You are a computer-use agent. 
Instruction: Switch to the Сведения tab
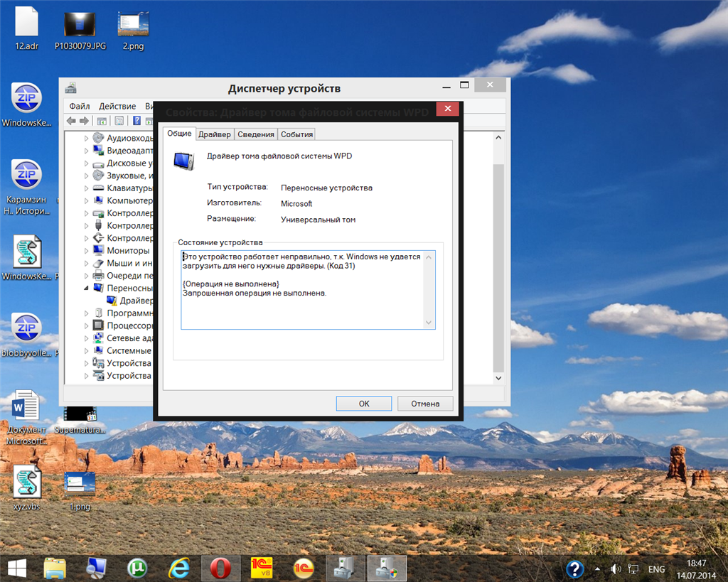(256, 134)
